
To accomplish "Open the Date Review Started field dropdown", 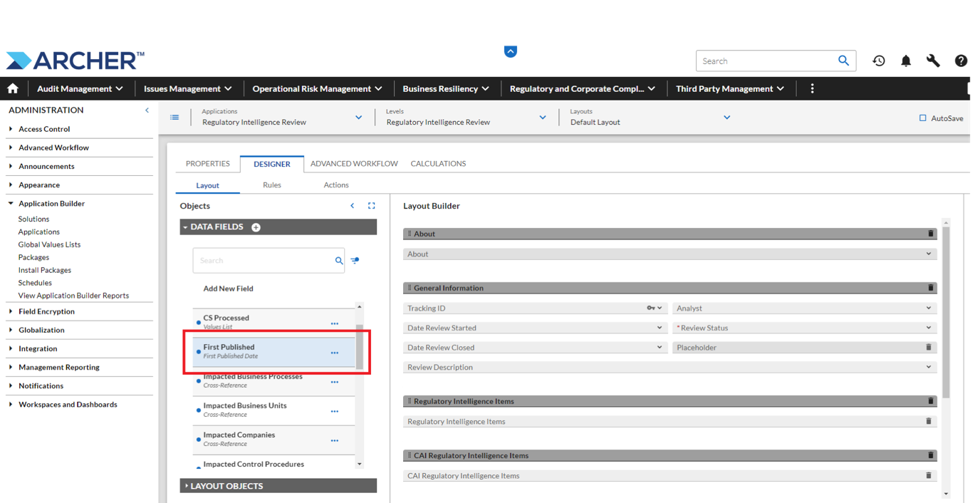I will (x=660, y=328).
